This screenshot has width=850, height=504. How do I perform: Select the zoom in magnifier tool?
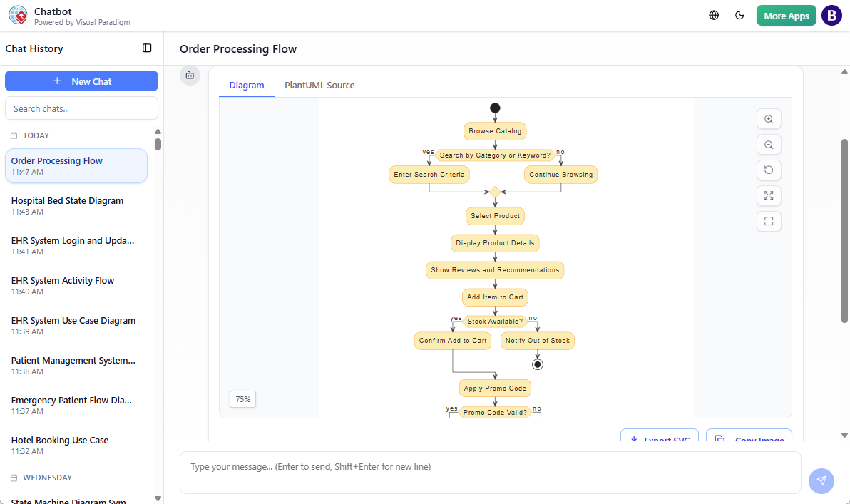coord(769,119)
